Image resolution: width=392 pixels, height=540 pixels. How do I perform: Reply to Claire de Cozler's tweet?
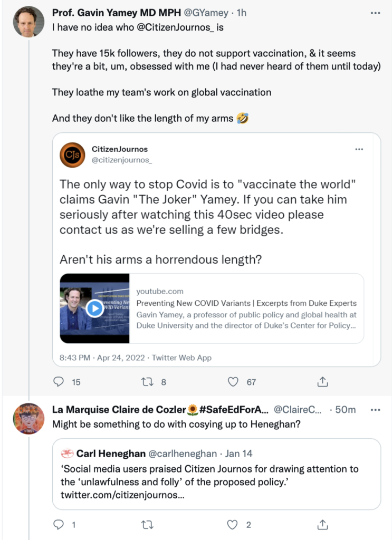[59, 525]
